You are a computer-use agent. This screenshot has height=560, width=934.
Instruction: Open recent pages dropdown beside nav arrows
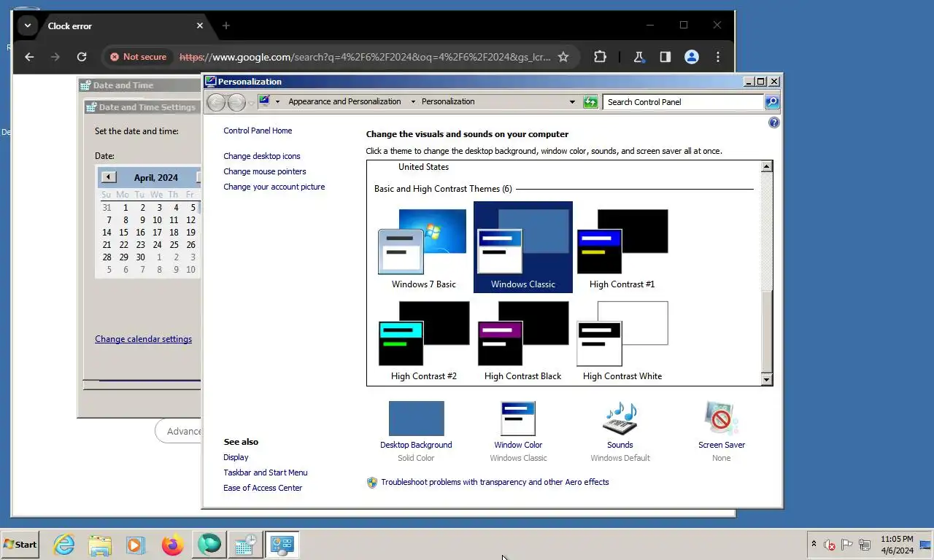pos(251,103)
